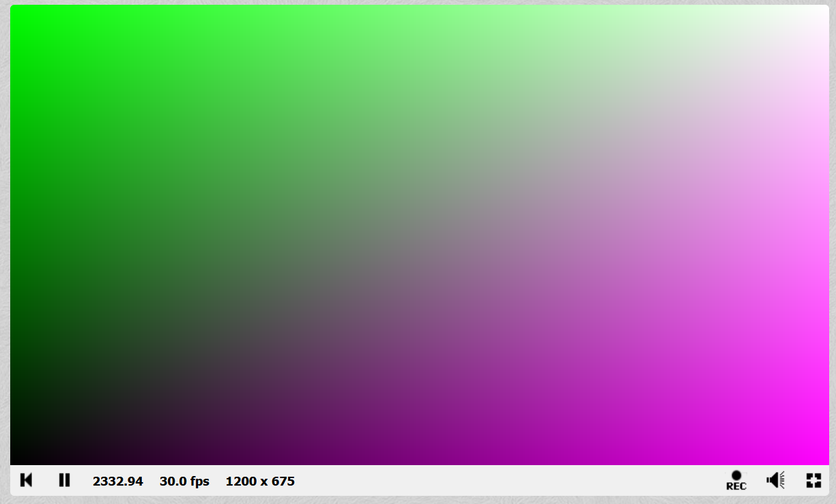Click the black bottom-left canvas corner
Viewport: 836px width, 504px height.
click(x=19, y=456)
